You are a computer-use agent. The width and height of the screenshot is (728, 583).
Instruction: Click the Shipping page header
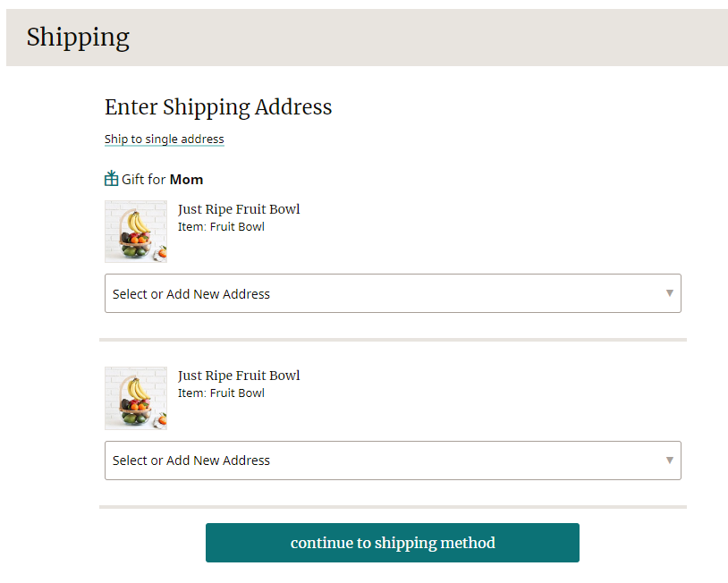78,38
